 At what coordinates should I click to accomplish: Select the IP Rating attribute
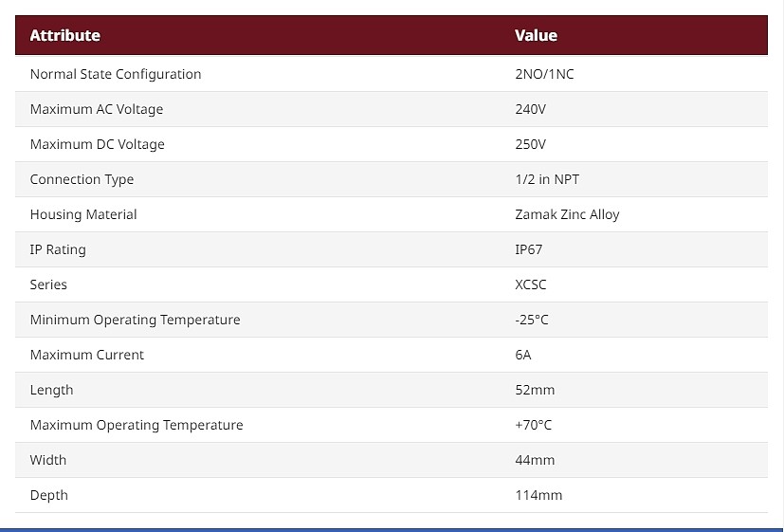click(x=58, y=249)
